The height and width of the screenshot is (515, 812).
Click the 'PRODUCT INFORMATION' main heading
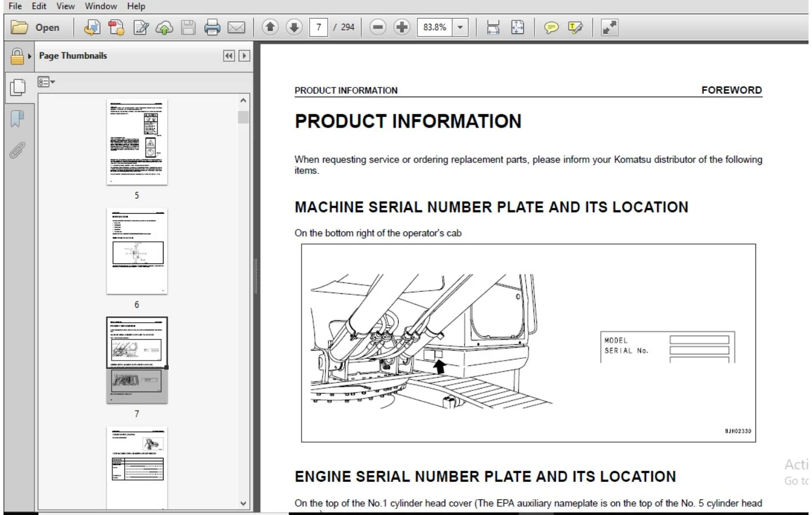point(408,121)
